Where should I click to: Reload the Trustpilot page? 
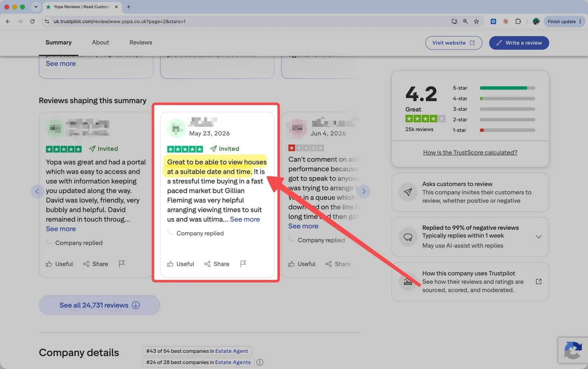pyautogui.click(x=32, y=21)
